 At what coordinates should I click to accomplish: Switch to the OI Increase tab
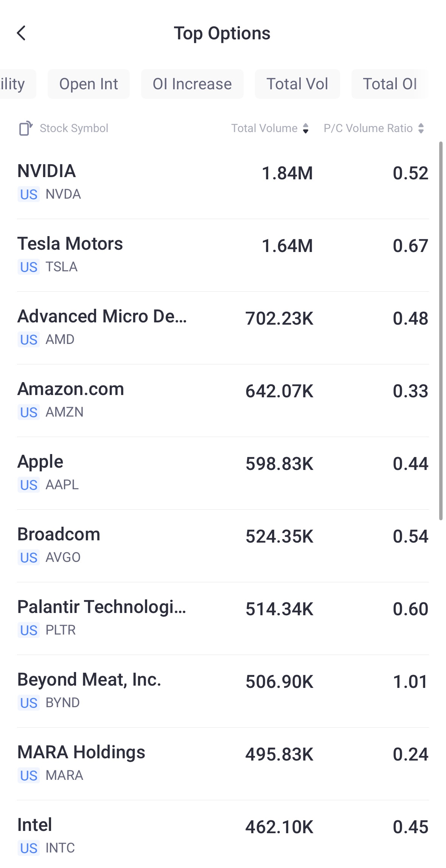[x=192, y=84]
